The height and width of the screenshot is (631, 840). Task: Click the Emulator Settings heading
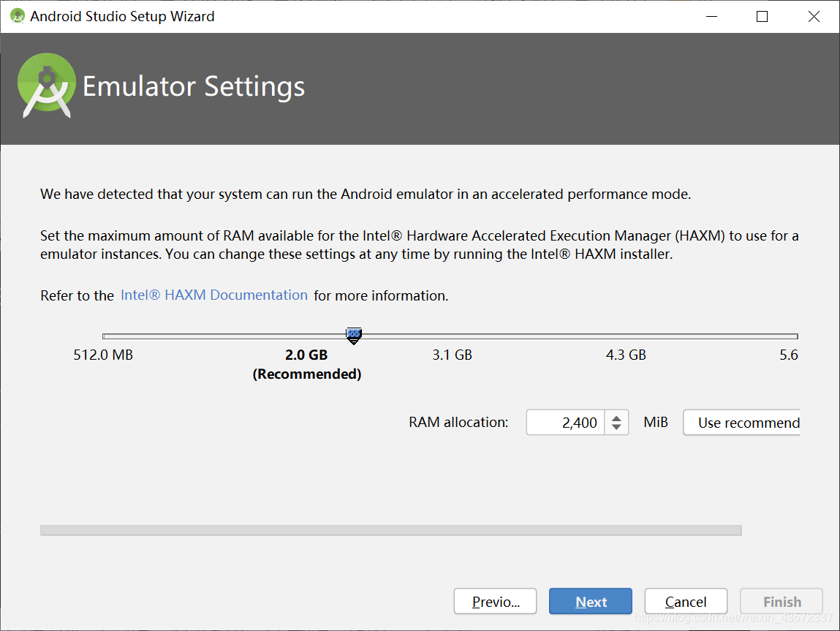tap(194, 87)
